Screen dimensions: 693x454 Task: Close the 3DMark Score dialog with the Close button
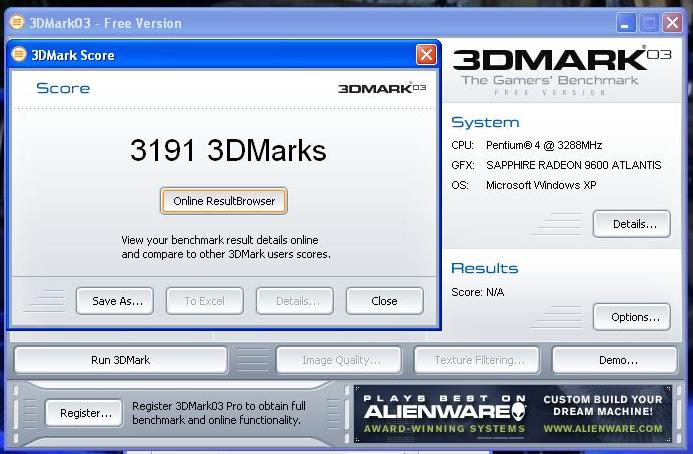point(385,301)
